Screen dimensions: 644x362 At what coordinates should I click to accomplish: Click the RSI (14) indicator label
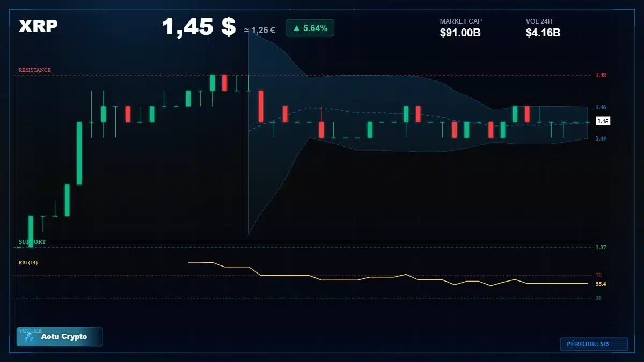pos(28,262)
